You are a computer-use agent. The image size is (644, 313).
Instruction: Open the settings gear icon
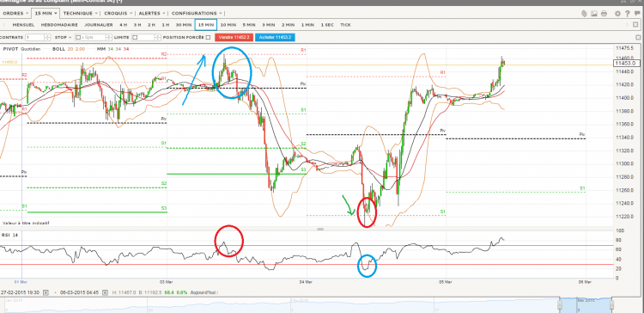coord(617,14)
